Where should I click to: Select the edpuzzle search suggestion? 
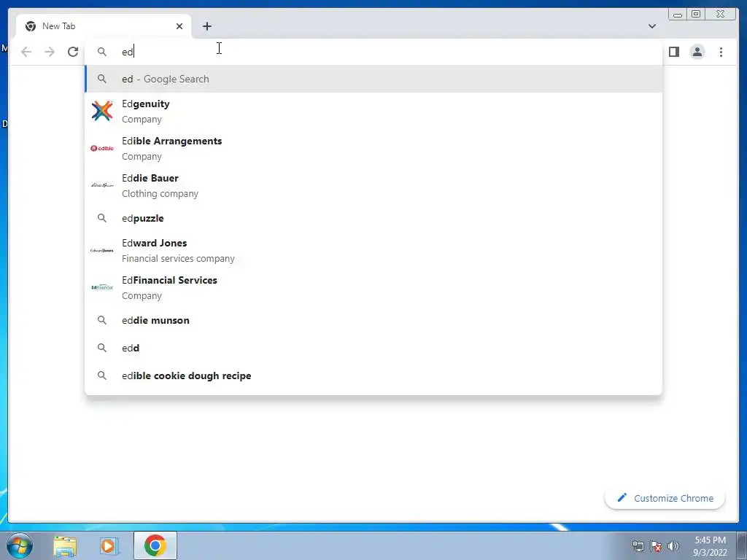tap(373, 218)
